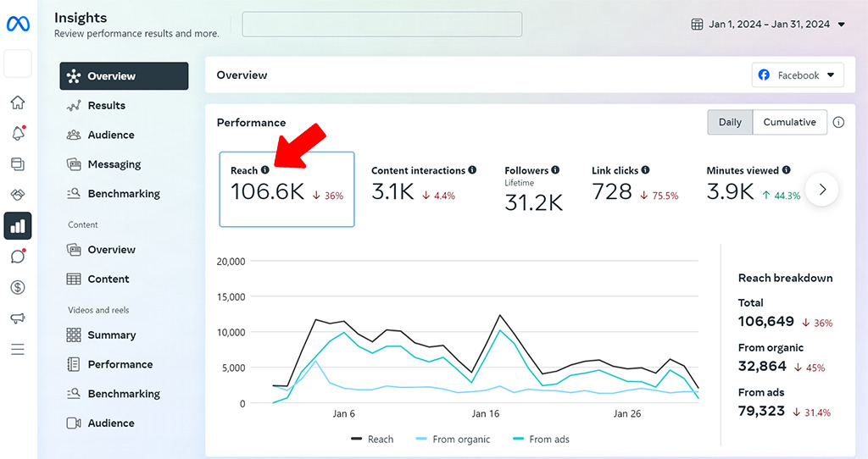Open the Facebook platform dropdown
This screenshot has width=868, height=459.
(x=798, y=75)
